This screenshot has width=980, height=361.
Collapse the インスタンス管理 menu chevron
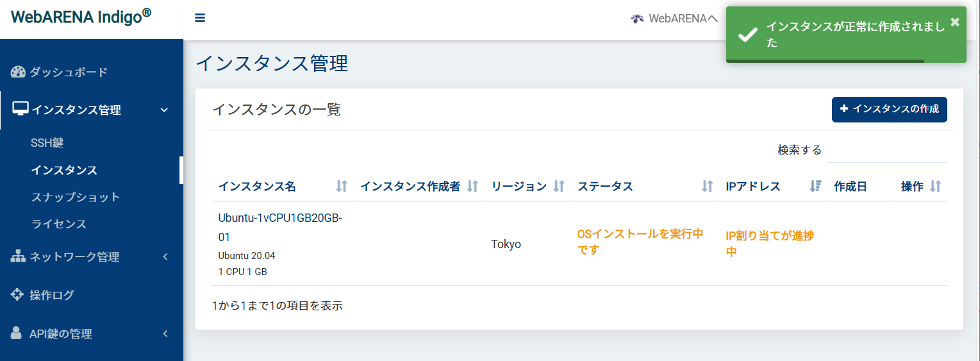165,110
